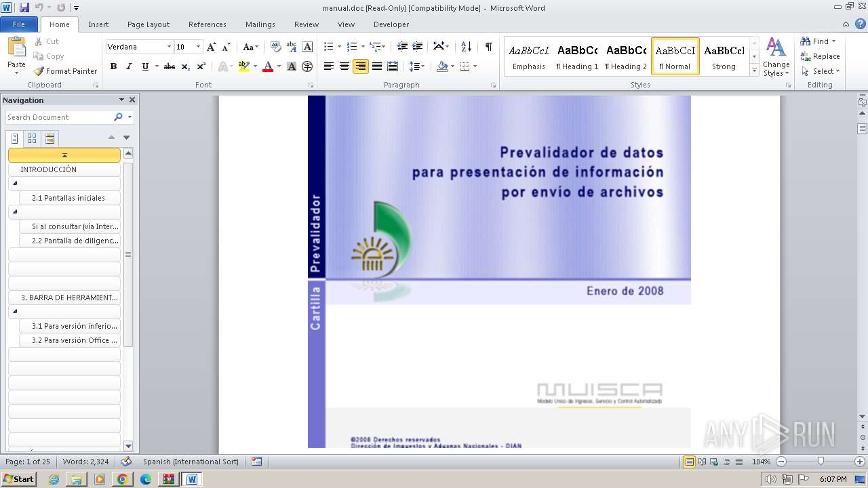The image size is (868, 488).
Task: Switch to Full Screen Reading view
Action: tap(702, 462)
